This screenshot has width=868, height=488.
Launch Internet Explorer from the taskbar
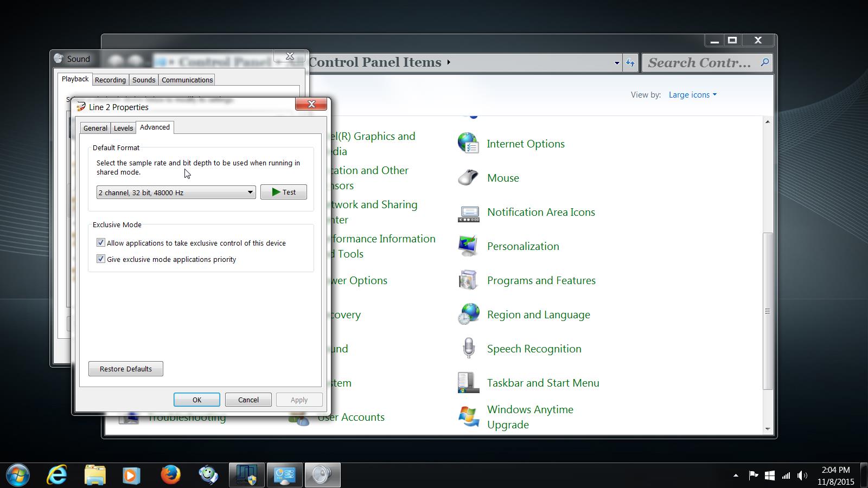click(56, 476)
